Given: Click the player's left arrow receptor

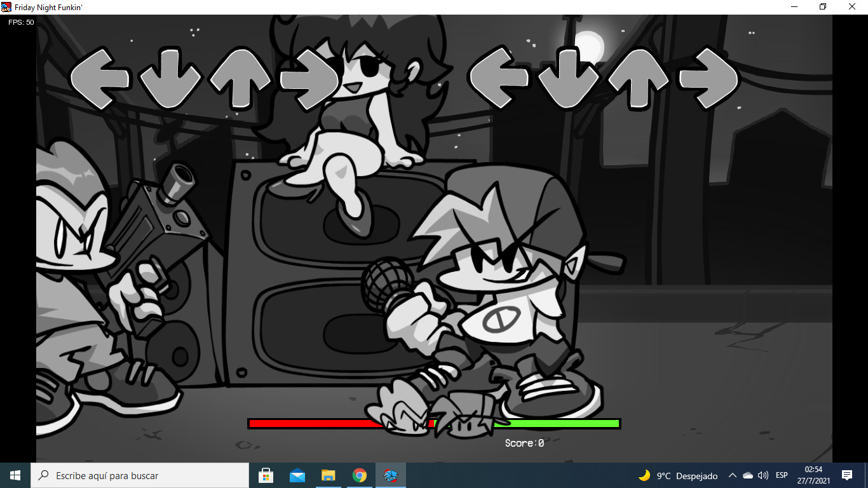Looking at the screenshot, I should 498,79.
